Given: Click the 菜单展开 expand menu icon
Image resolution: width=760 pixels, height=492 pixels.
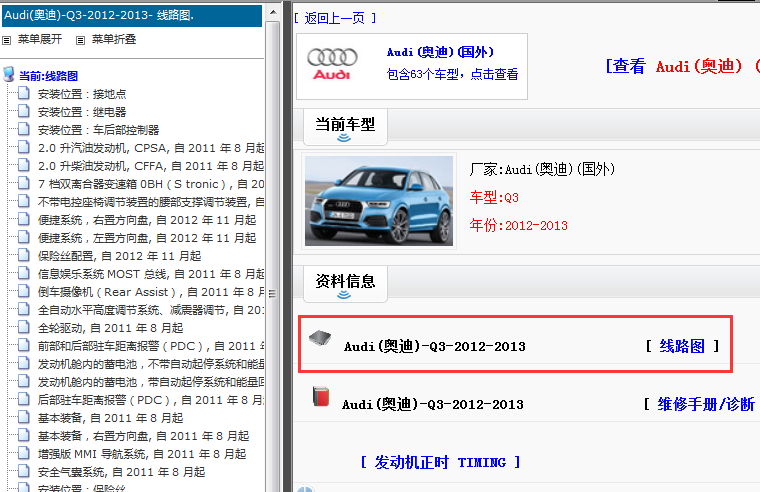Looking at the screenshot, I should (x=6, y=40).
